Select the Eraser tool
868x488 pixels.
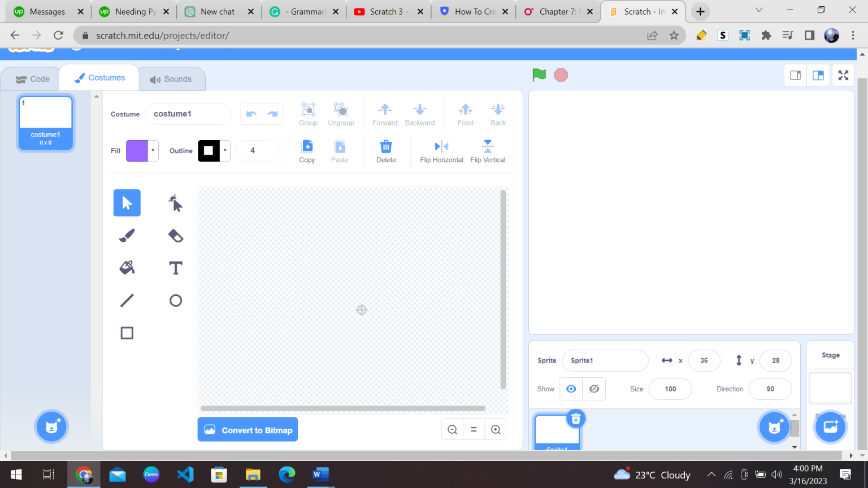[x=175, y=236]
